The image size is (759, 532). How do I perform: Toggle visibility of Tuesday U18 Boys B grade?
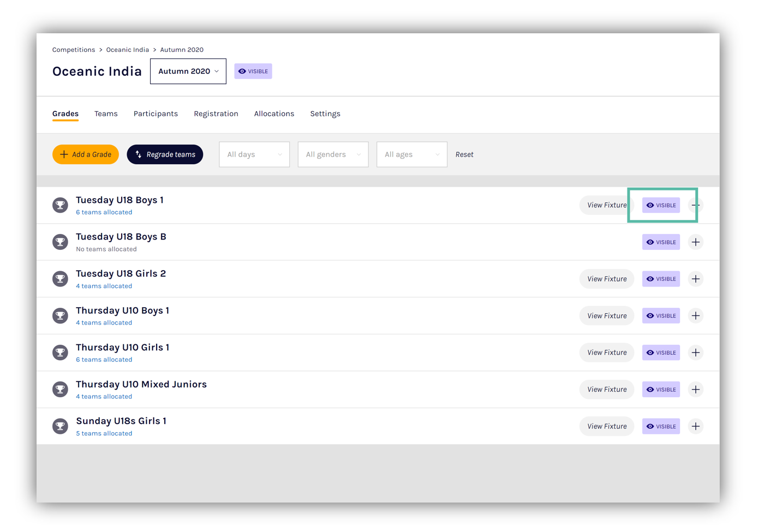coord(661,242)
